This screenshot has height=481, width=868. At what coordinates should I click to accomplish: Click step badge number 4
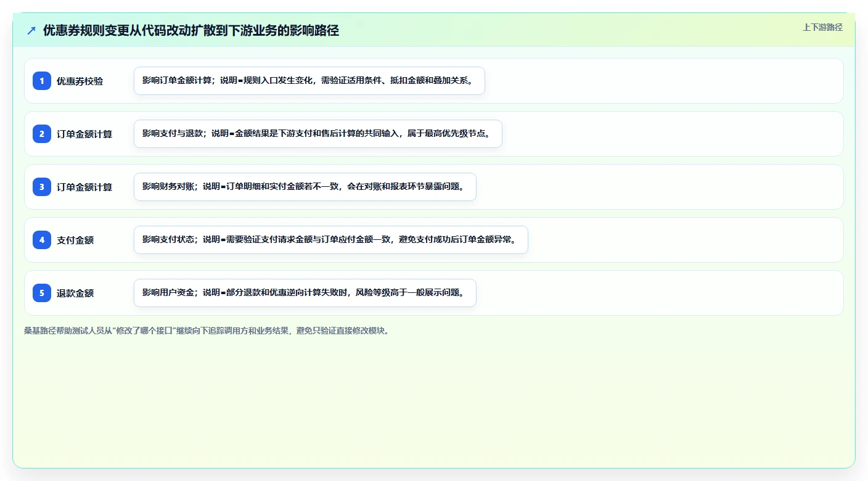tap(42, 240)
